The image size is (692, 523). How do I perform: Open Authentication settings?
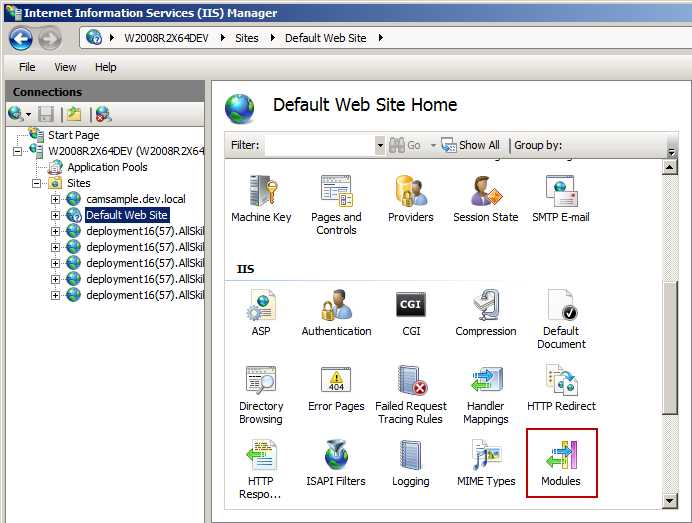coord(336,313)
